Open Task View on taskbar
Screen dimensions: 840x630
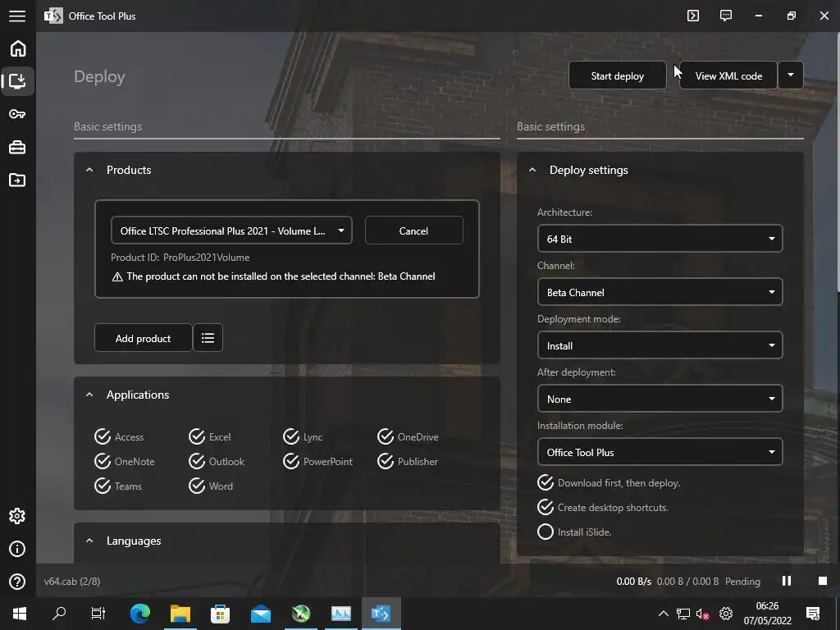(x=98, y=614)
